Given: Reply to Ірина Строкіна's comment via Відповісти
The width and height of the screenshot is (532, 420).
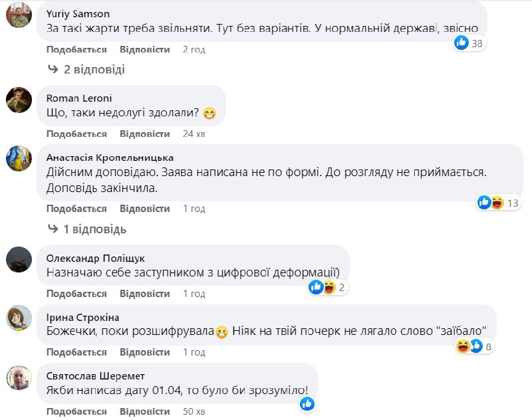Looking at the screenshot, I should tap(144, 352).
